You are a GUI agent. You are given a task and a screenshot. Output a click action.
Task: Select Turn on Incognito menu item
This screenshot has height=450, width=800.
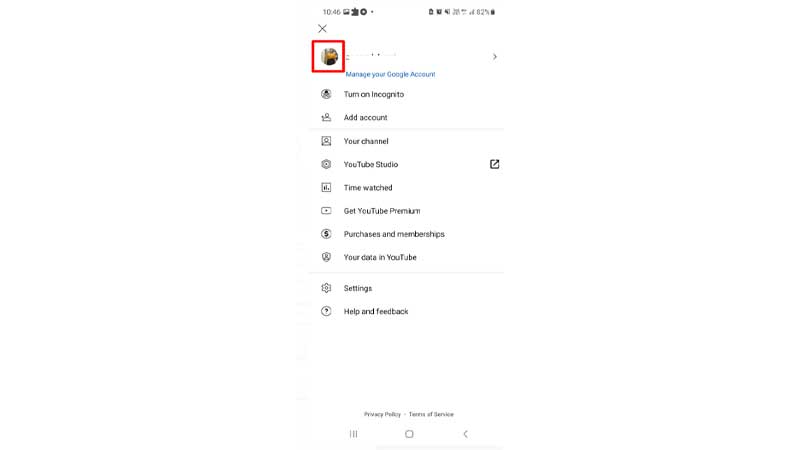406,94
